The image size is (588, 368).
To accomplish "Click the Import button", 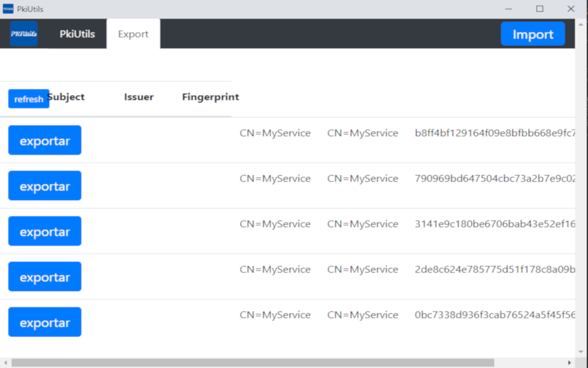I will (533, 34).
